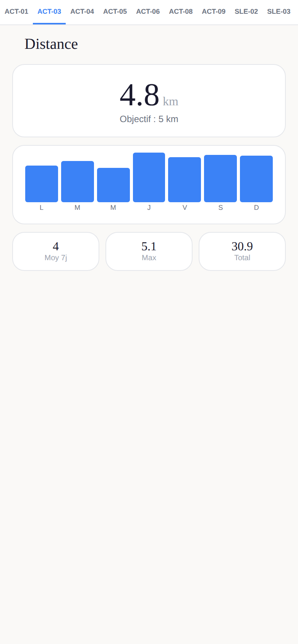This screenshot has height=644, width=298.
Task: Switch to the SLE-03 tab
Action: click(279, 12)
